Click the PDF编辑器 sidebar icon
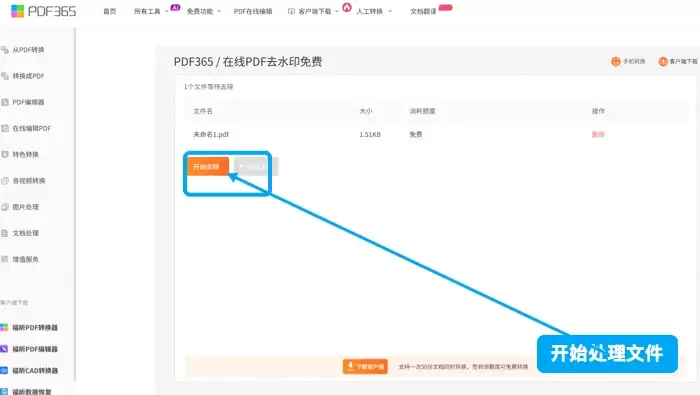Viewport: 700px width, 395px height. click(x=5, y=102)
